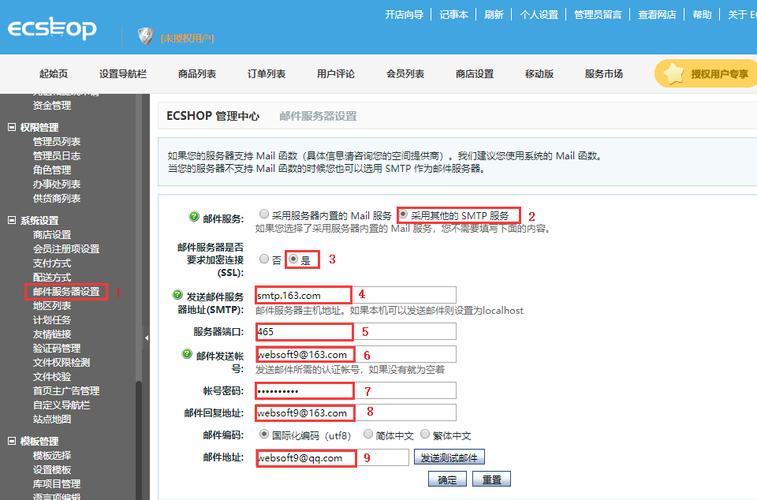The image size is (757, 500).
Task: Click the sidebar vertical scrollbar
Action: tap(139, 439)
